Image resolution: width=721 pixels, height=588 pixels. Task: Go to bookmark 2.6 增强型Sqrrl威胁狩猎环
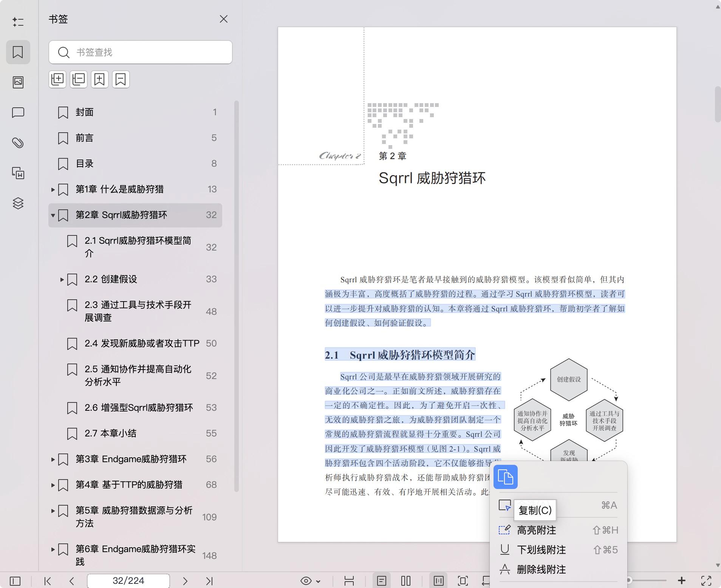click(x=135, y=408)
